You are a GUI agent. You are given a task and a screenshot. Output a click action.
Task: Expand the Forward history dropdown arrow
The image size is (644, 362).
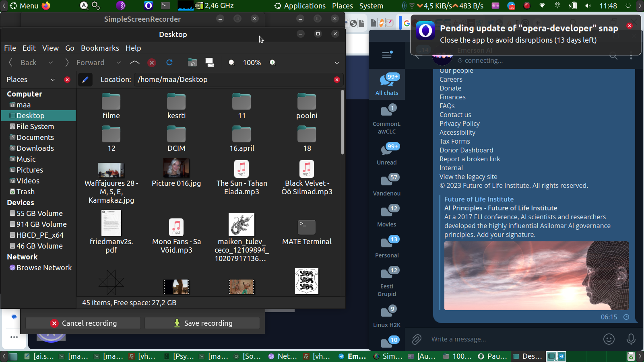(x=118, y=62)
